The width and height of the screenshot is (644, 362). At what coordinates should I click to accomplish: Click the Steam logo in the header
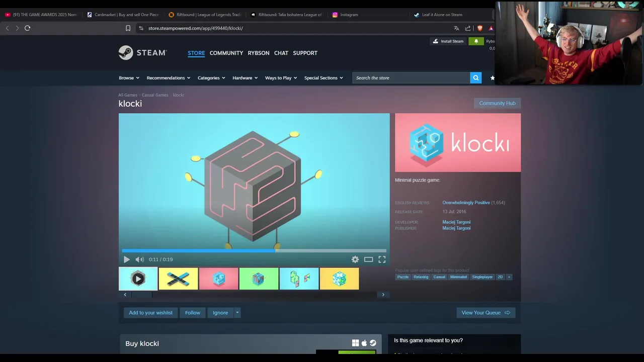click(x=142, y=53)
